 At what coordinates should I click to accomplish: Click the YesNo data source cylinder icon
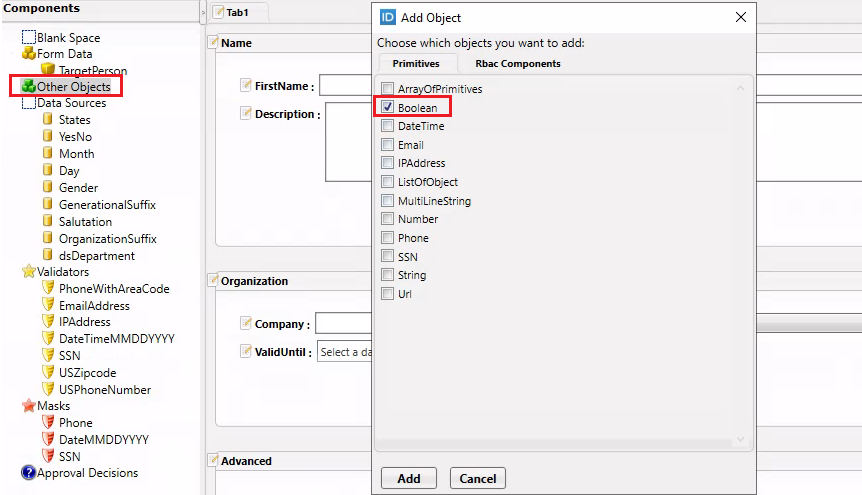(x=48, y=136)
